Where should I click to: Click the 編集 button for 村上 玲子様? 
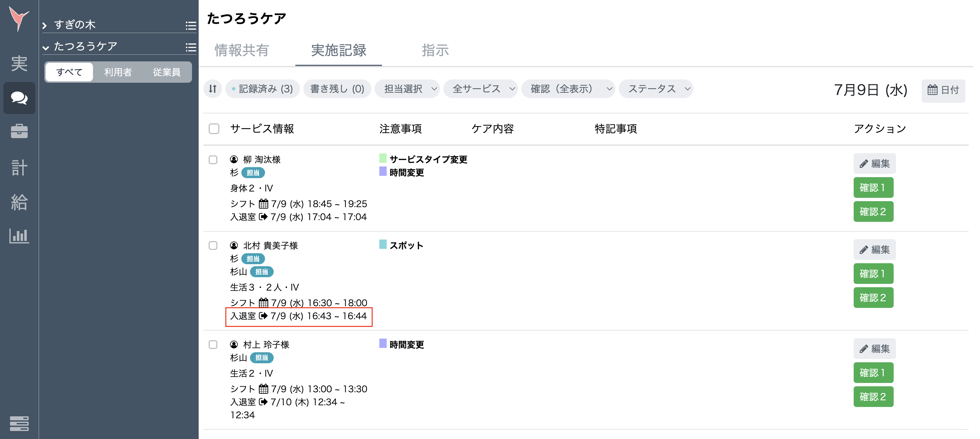874,348
